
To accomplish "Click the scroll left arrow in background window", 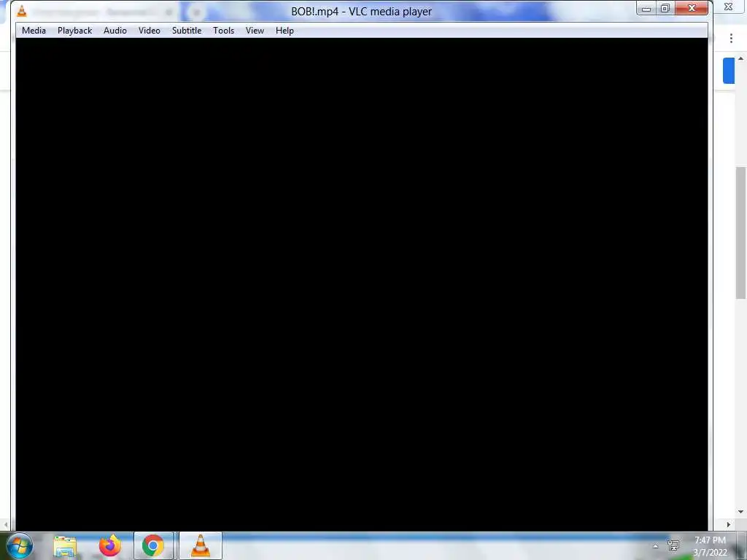I will [x=6, y=525].
